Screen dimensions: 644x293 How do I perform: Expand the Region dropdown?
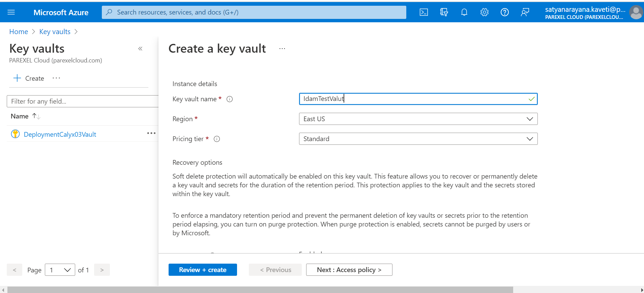(418, 119)
